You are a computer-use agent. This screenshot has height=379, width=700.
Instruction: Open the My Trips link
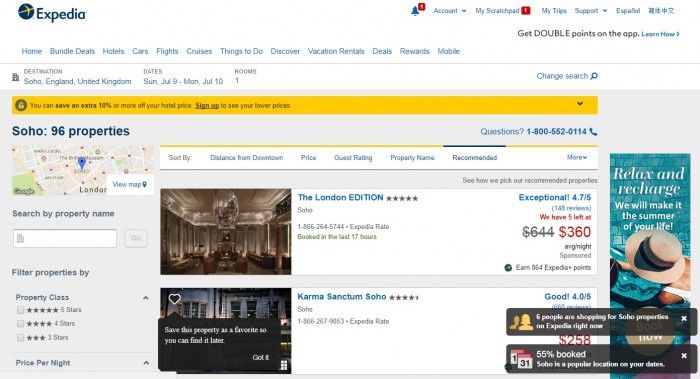coord(554,11)
